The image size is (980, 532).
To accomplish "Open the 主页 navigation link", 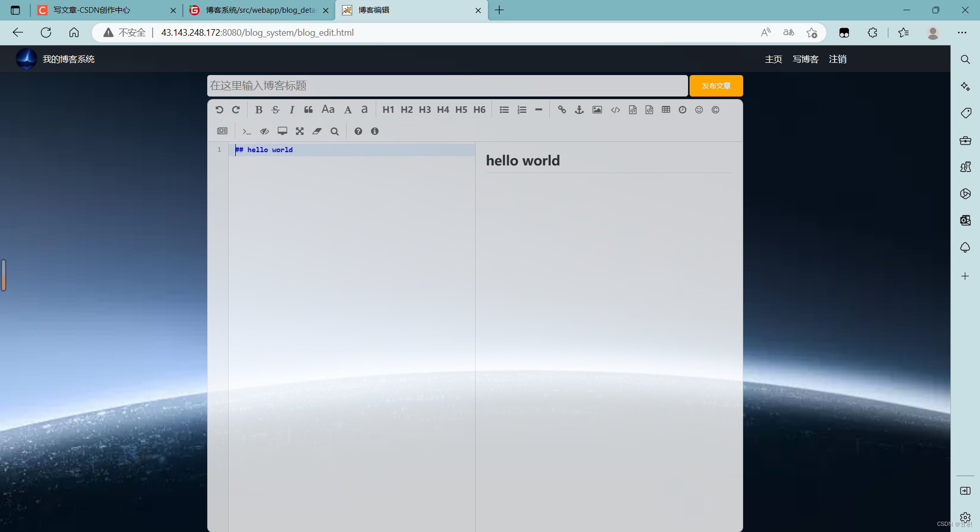I will point(773,59).
